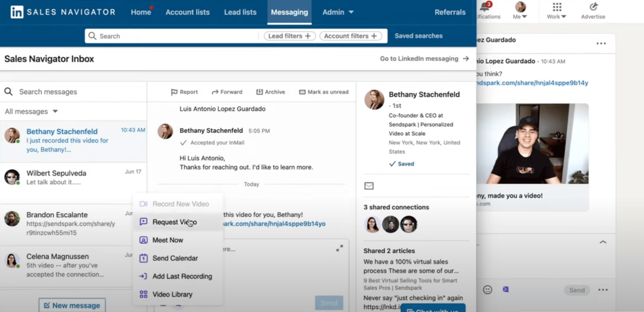
Task: Click the Record New Video camera icon
Action: click(143, 204)
